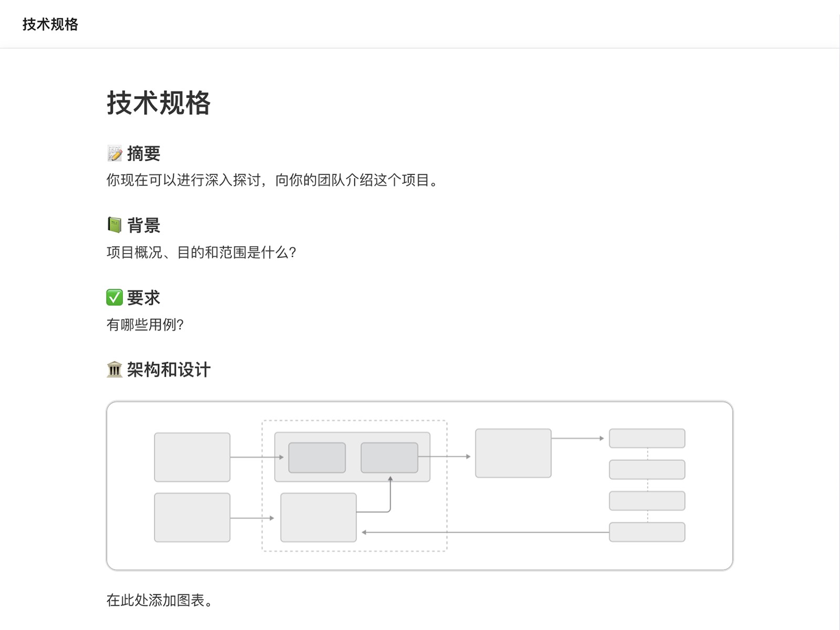
Task: Click the 项目概况、目的和范围是什么? line
Action: [x=201, y=253]
